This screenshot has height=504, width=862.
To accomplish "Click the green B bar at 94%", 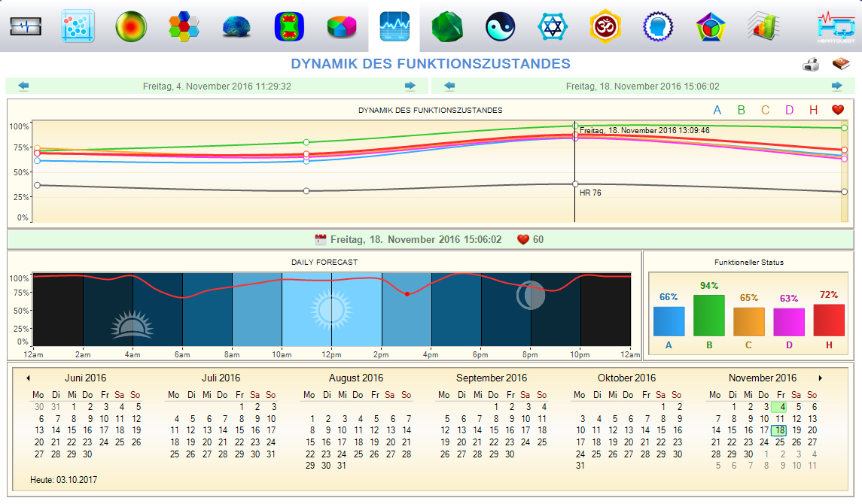I will [709, 315].
